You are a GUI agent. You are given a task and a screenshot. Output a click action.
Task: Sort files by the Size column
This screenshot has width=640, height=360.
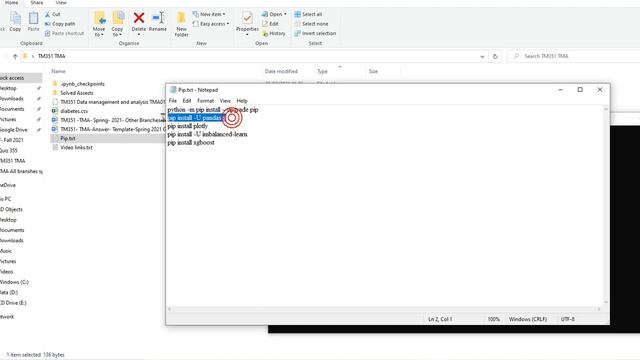[373, 71]
